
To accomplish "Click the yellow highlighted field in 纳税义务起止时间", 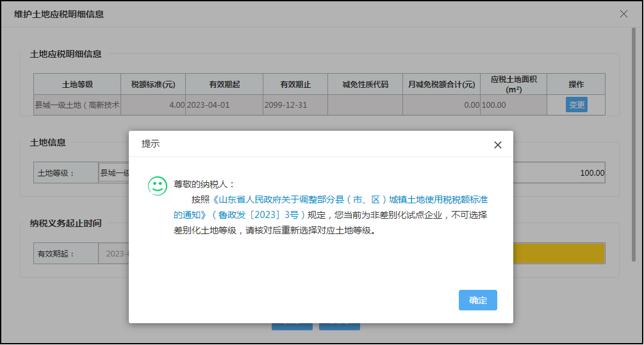I will (559, 253).
